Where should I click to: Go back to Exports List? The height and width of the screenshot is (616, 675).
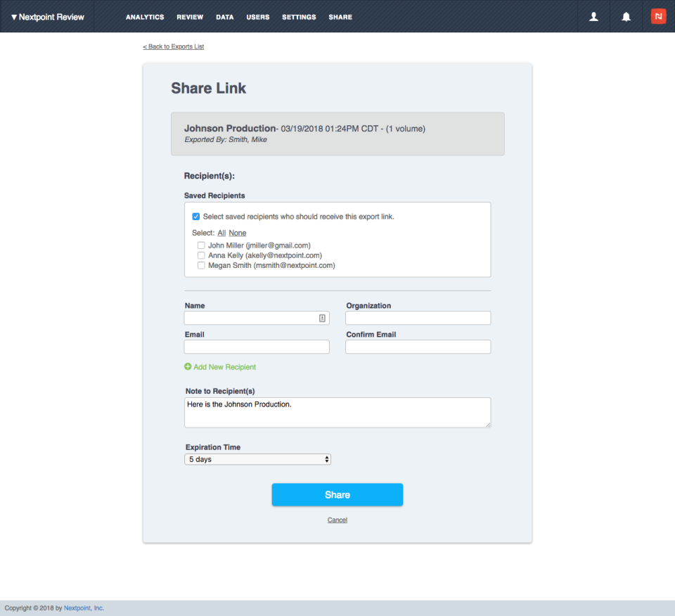click(x=174, y=46)
